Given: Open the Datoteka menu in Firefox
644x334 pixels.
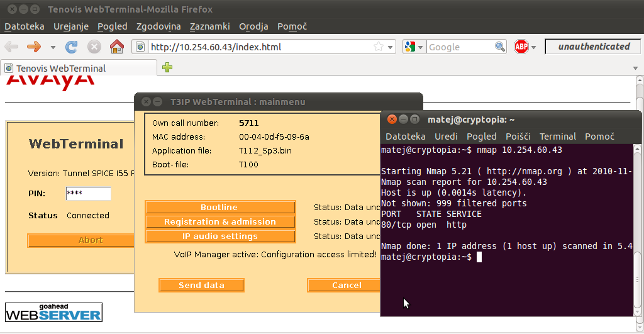Looking at the screenshot, I should click(25, 26).
